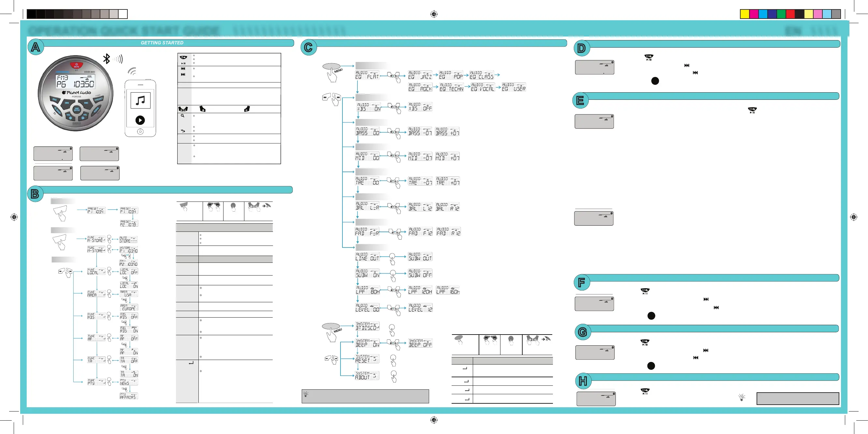
Task: Click the MENU hand icon beside SYSTEM BT DISCO
Action: 332,332
